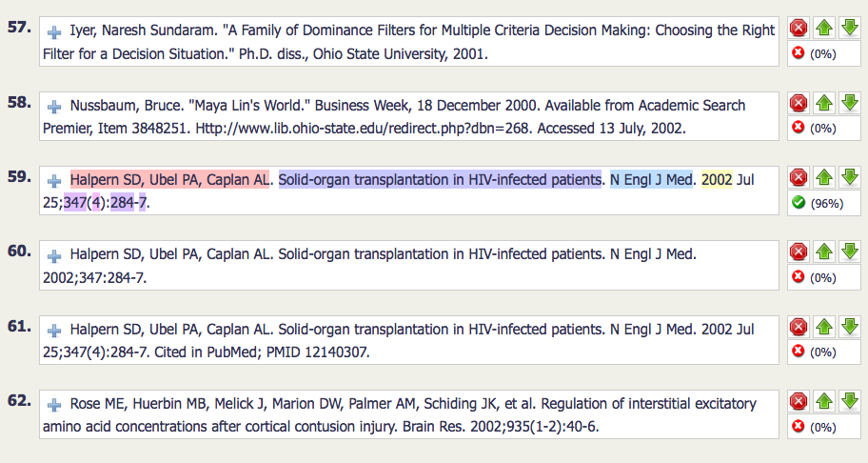The image size is (868, 463).
Task: Click the blue highlighted journal N Engl J Med
Action: tap(651, 179)
